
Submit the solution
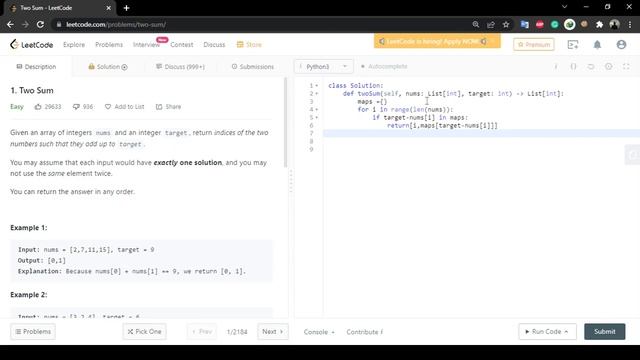[x=604, y=331]
